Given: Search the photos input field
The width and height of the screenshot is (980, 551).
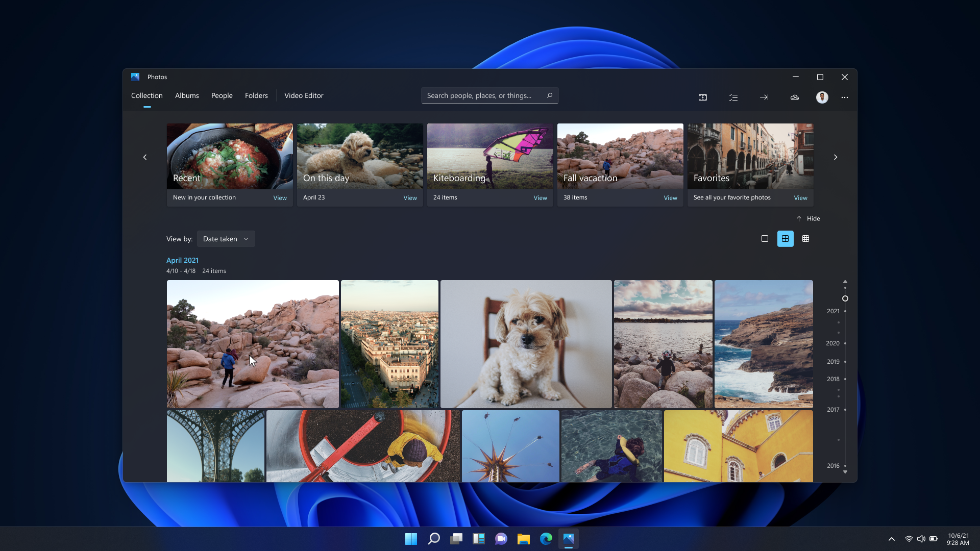Looking at the screenshot, I should click(x=489, y=95).
